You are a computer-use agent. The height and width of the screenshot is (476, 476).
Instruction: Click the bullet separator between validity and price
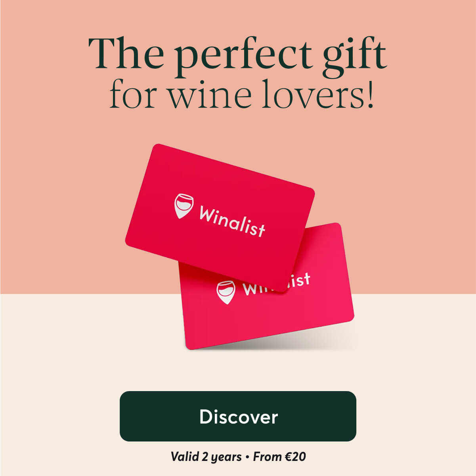(247, 457)
